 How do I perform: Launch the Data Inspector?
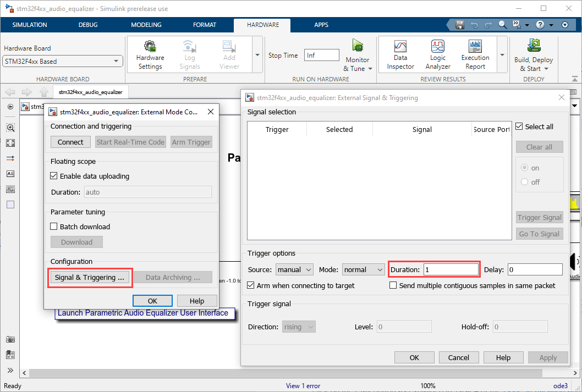click(400, 47)
